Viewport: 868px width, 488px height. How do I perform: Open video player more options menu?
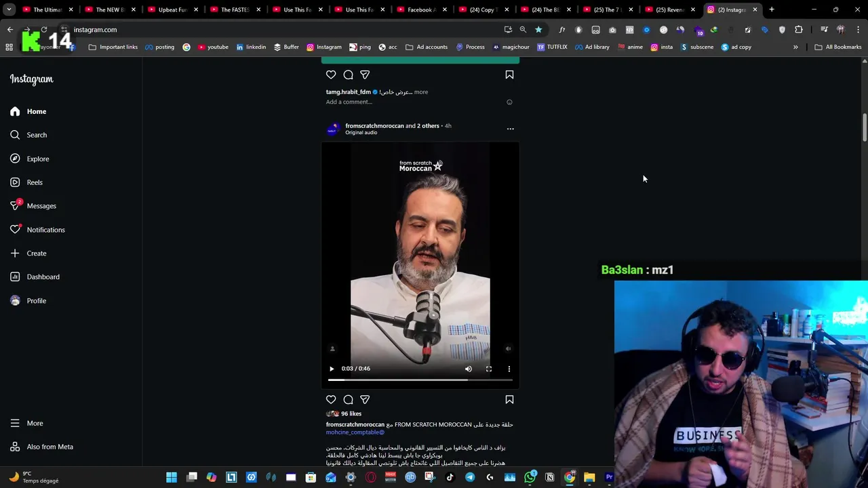509,369
